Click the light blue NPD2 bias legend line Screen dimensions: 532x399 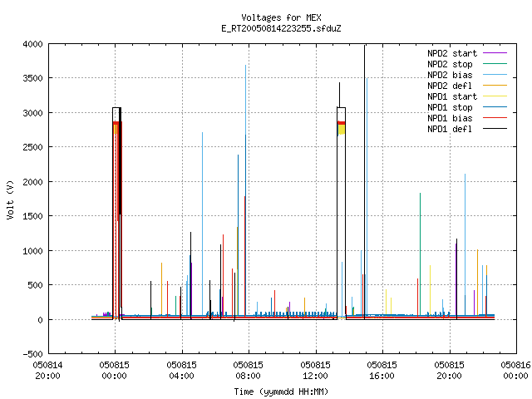tap(495, 75)
